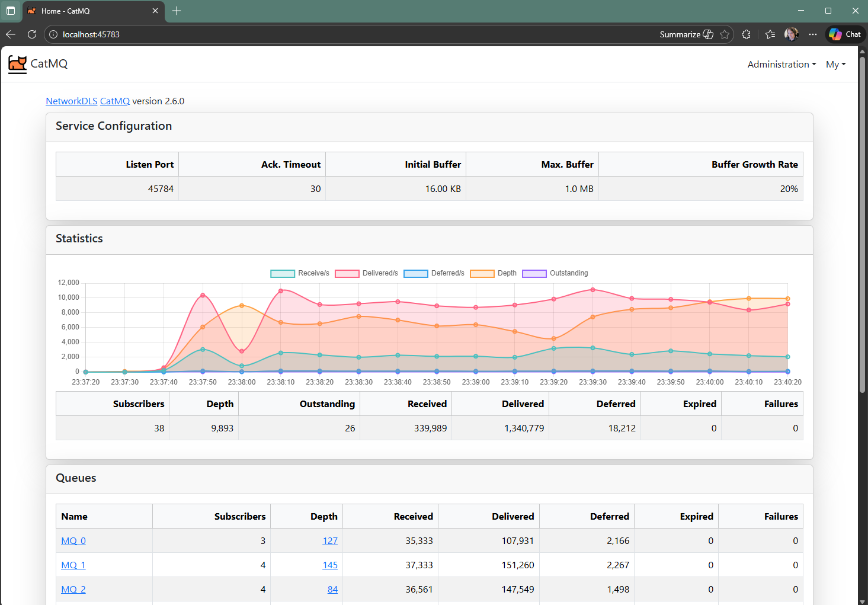Click the CatMQ cat logo icon
This screenshot has height=605, width=868.
18,64
